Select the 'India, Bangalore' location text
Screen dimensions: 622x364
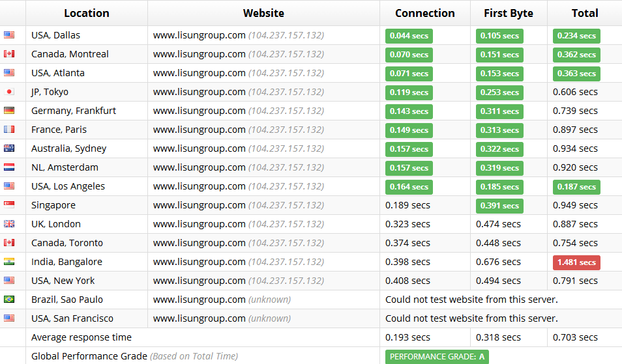pos(67,262)
